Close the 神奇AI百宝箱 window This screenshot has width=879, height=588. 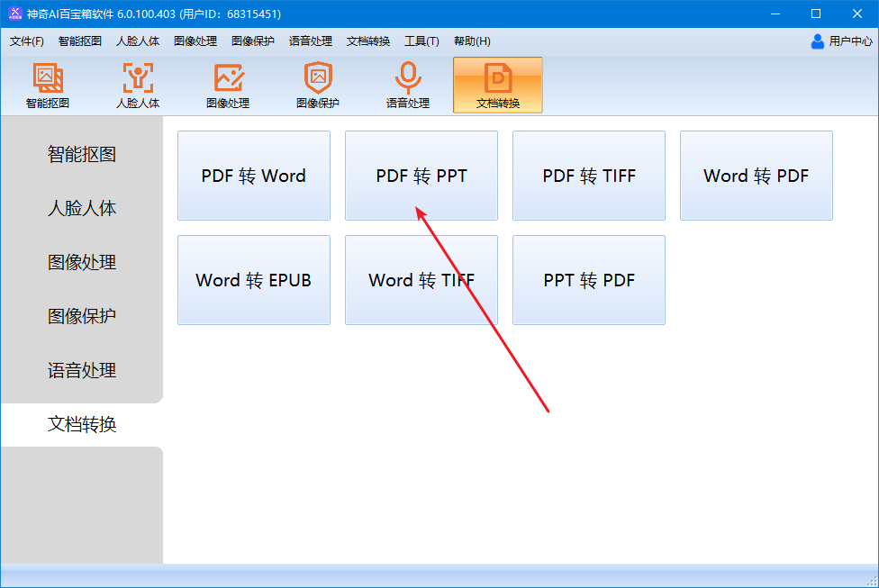857,14
